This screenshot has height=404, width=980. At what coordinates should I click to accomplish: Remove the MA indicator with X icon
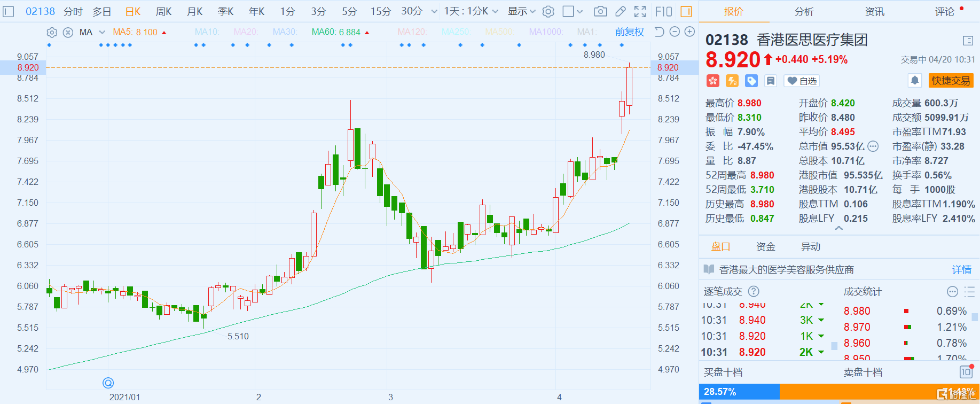point(68,33)
